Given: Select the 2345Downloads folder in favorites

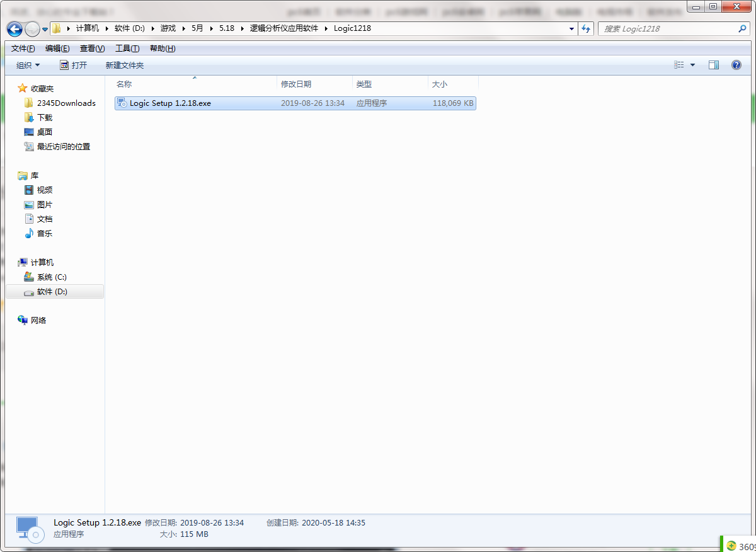Looking at the screenshot, I should pos(66,103).
